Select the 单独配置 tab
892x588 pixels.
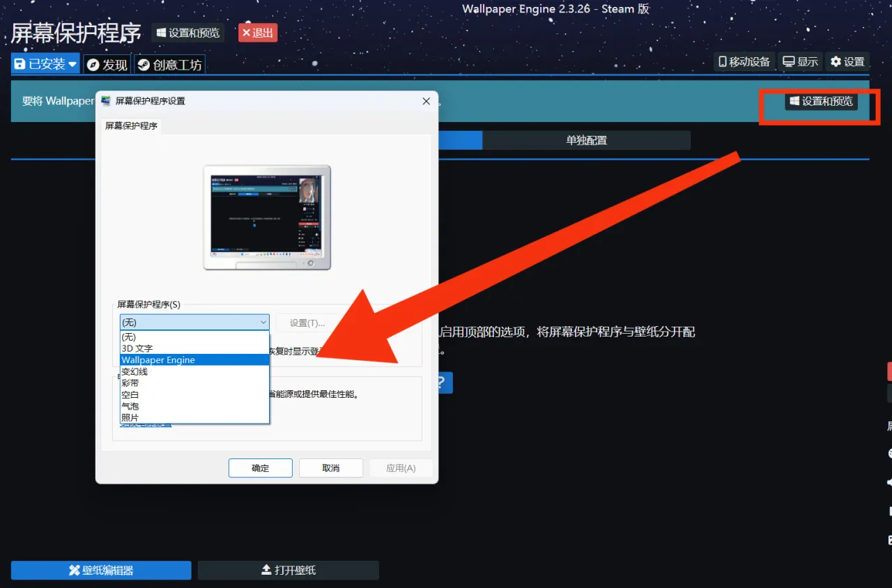coord(586,140)
